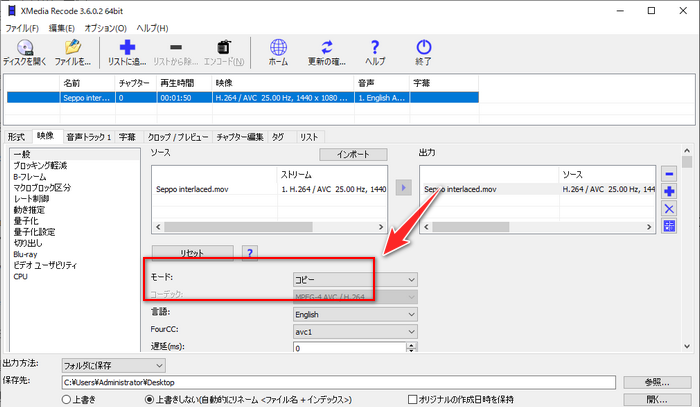Click the リセット button

point(192,253)
